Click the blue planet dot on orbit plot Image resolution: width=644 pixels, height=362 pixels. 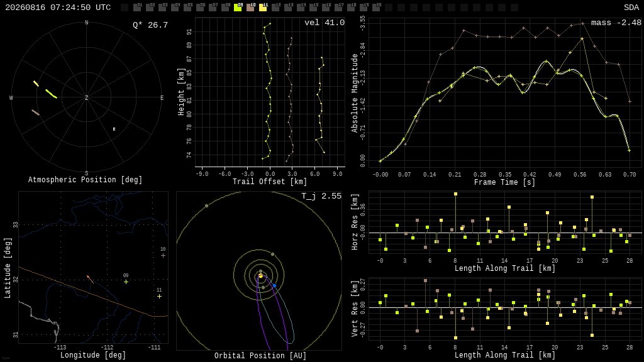275,285
